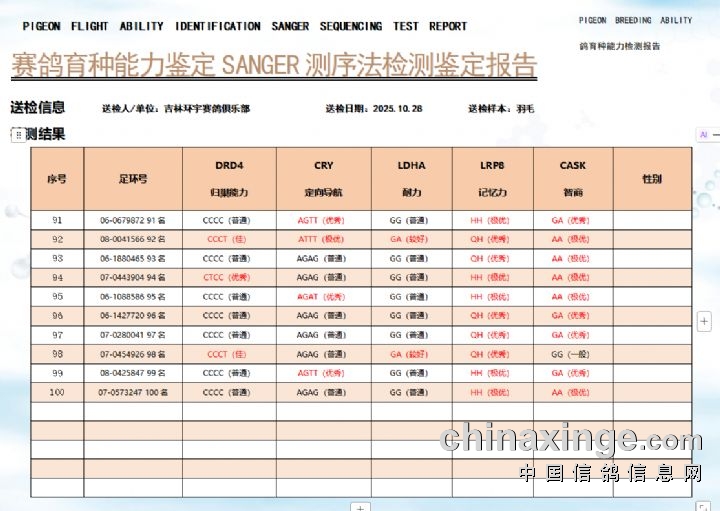Select the DRD4 column header
The image size is (720, 511).
click(x=229, y=178)
